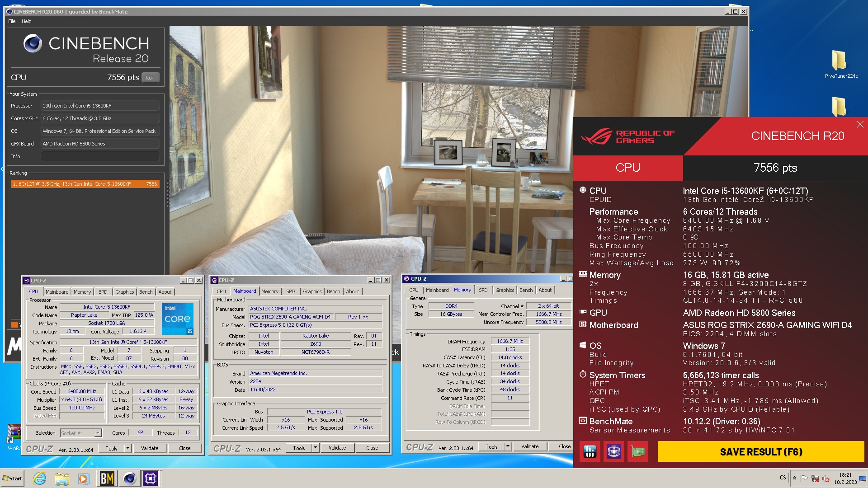Image resolution: width=868 pixels, height=488 pixels.
Task: Click the OS Windows-logo icon in BenchMate
Action: (583, 345)
